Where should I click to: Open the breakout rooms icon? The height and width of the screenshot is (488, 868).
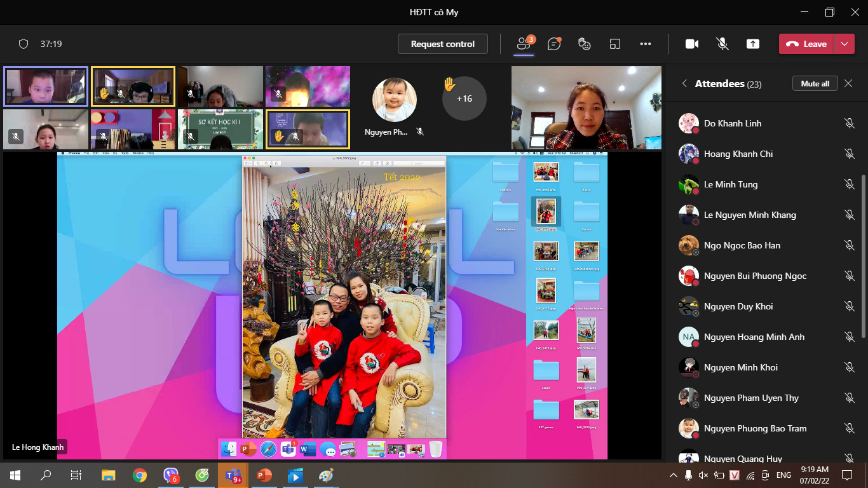(x=614, y=44)
